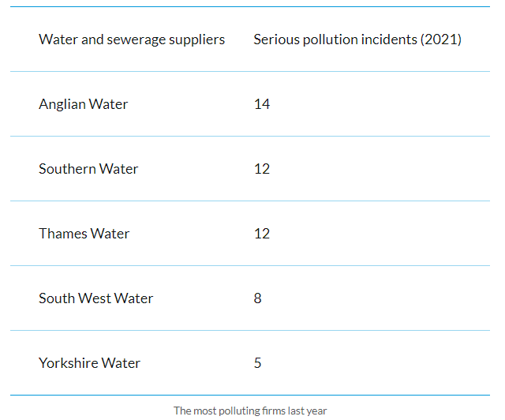Click the 'Serious pollution incidents (2021)' header
The height and width of the screenshot is (420, 505).
(357, 39)
